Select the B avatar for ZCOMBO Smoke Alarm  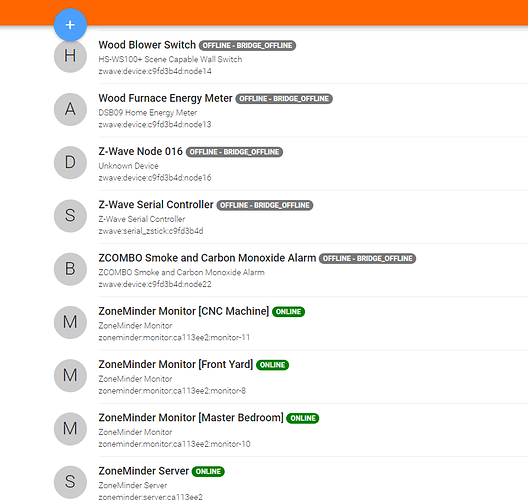click(x=70, y=269)
